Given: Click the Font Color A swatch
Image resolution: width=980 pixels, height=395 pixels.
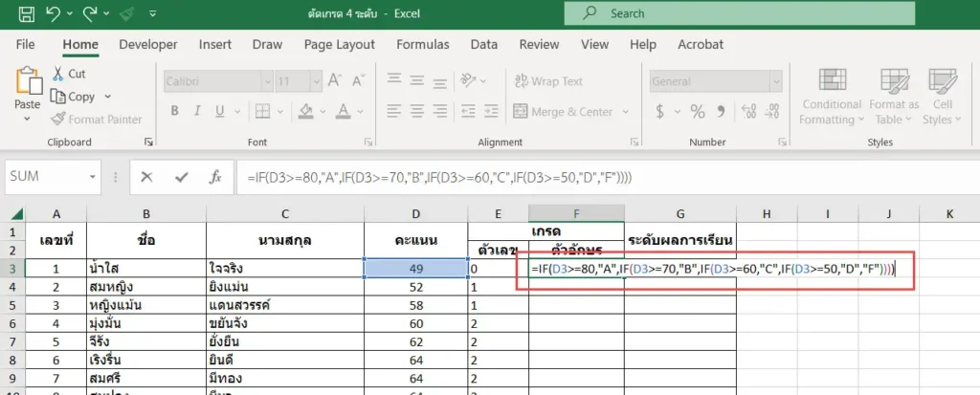Looking at the screenshot, I should tap(343, 111).
